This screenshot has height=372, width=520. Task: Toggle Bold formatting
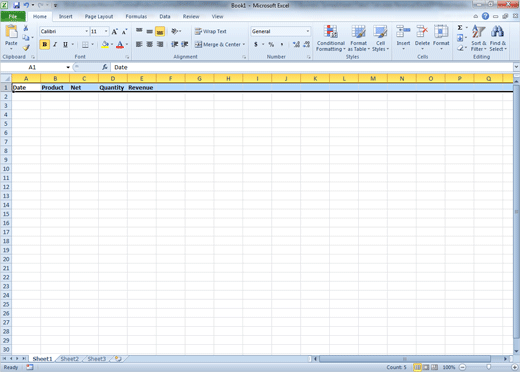click(44, 44)
